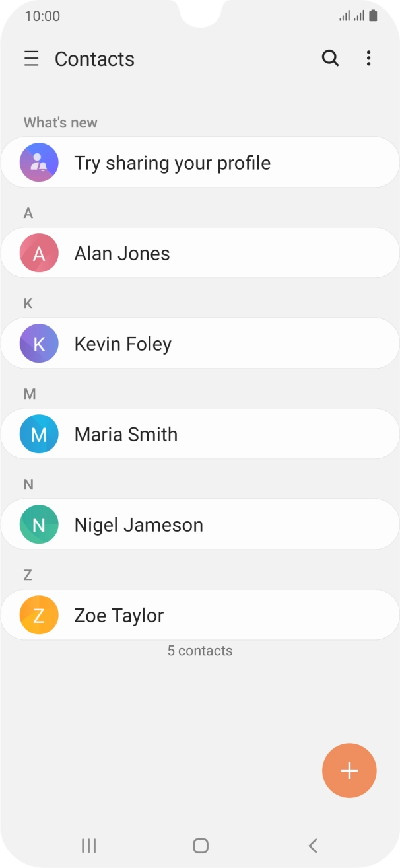Image resolution: width=400 pixels, height=868 pixels.
Task: Tap the more options three-dot icon
Action: tap(368, 58)
